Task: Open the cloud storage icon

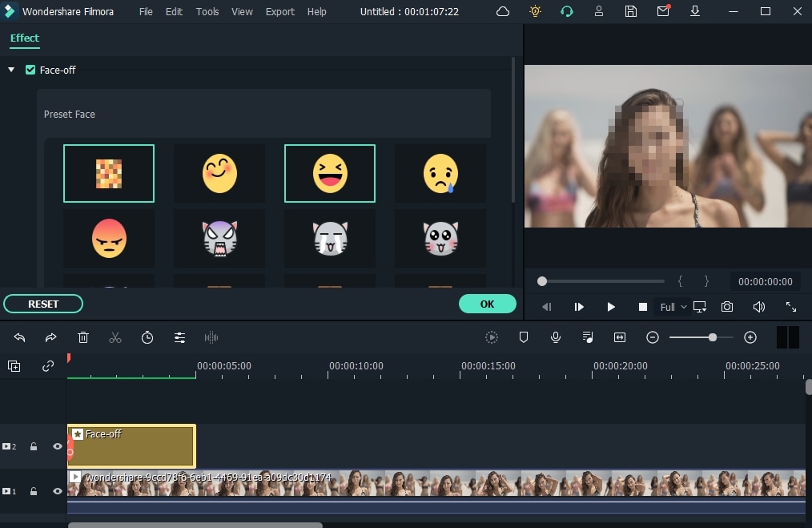Action: click(503, 11)
